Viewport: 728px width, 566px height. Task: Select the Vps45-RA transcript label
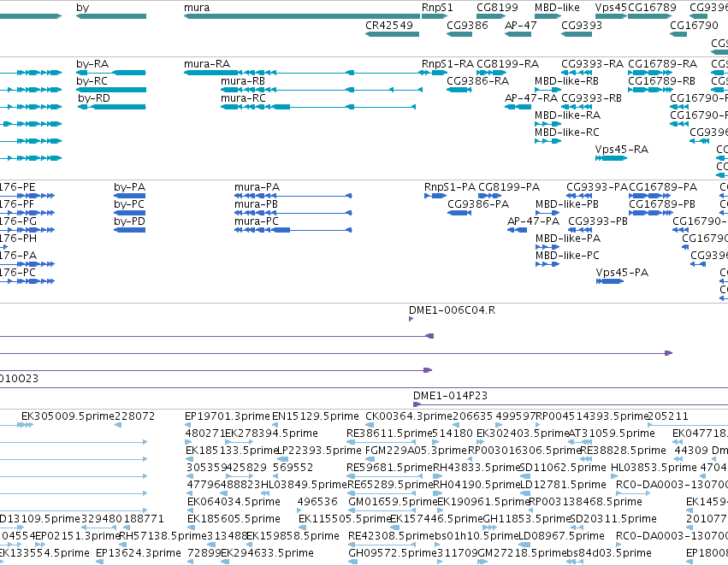[x=622, y=150]
